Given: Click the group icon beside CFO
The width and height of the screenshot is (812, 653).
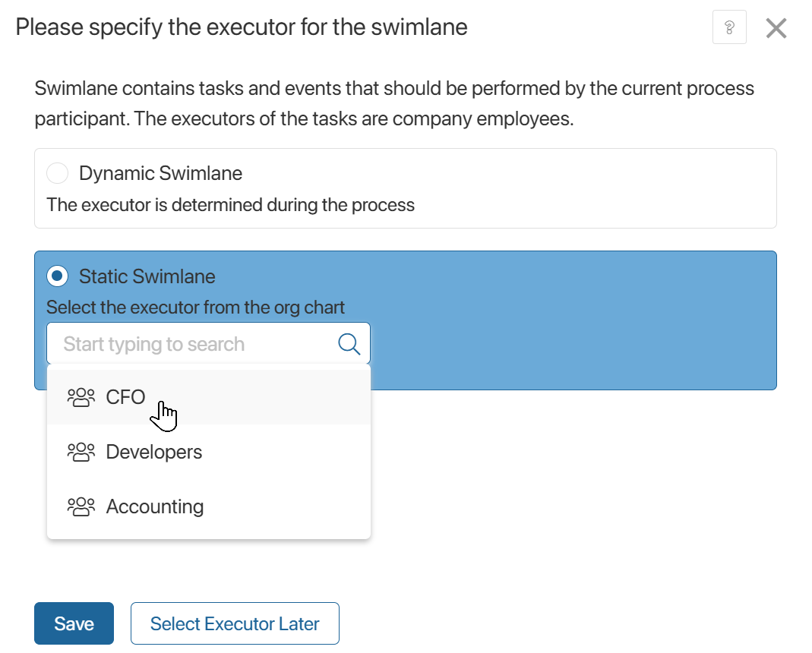Looking at the screenshot, I should pos(81,396).
